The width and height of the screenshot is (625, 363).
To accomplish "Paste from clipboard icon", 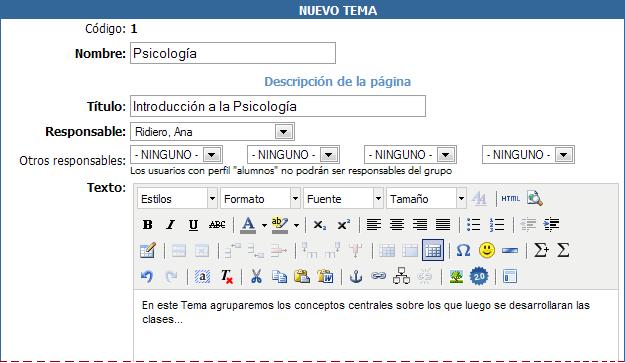I will 302,277.
